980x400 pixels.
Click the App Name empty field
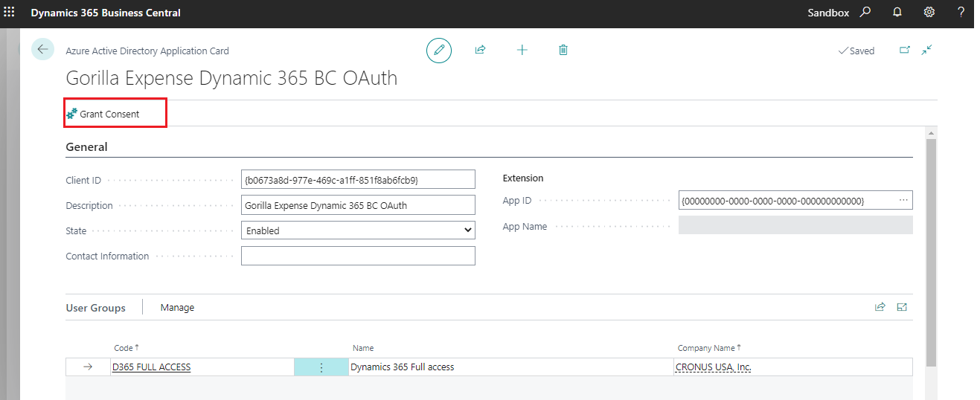click(795, 225)
